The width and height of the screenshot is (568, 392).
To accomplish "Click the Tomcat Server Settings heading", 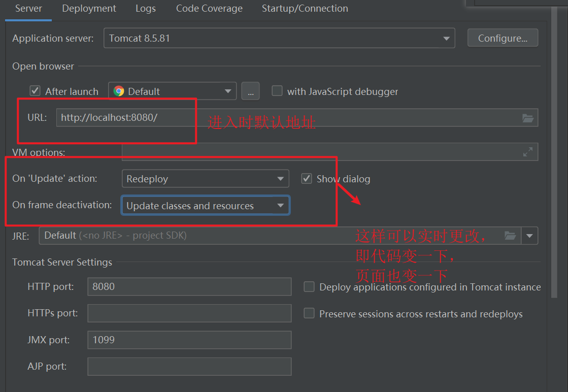I will point(62,262).
